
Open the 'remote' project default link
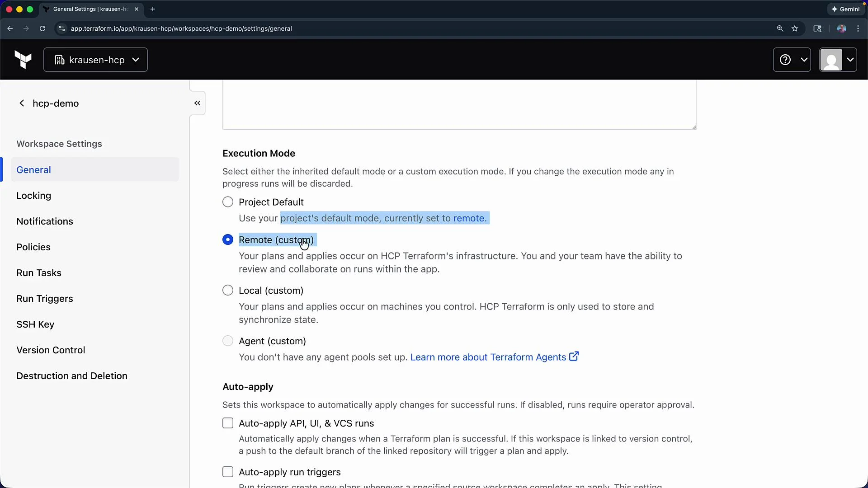coord(469,218)
